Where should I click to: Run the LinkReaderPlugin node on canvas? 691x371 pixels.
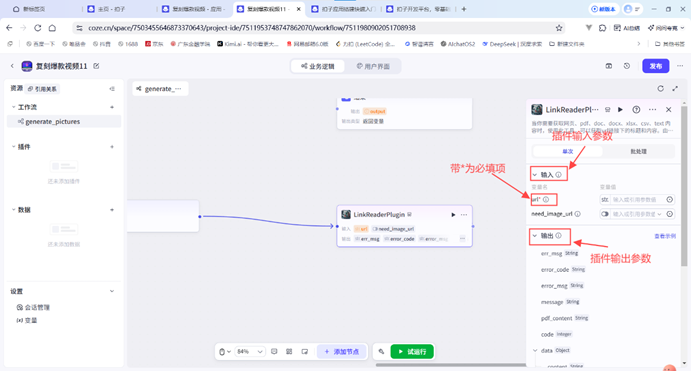(x=453, y=215)
